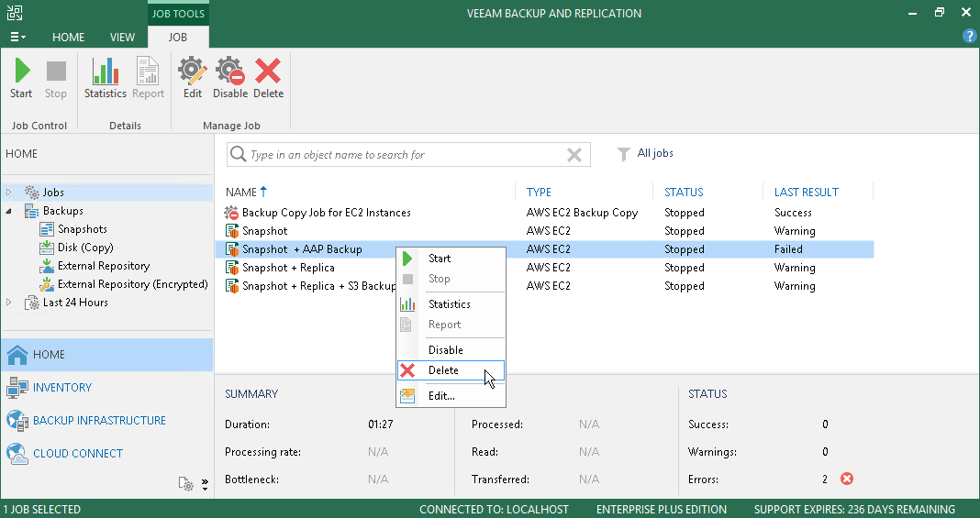980x518 pixels.
Task: Select Last 24 Hours node
Action: click(75, 302)
